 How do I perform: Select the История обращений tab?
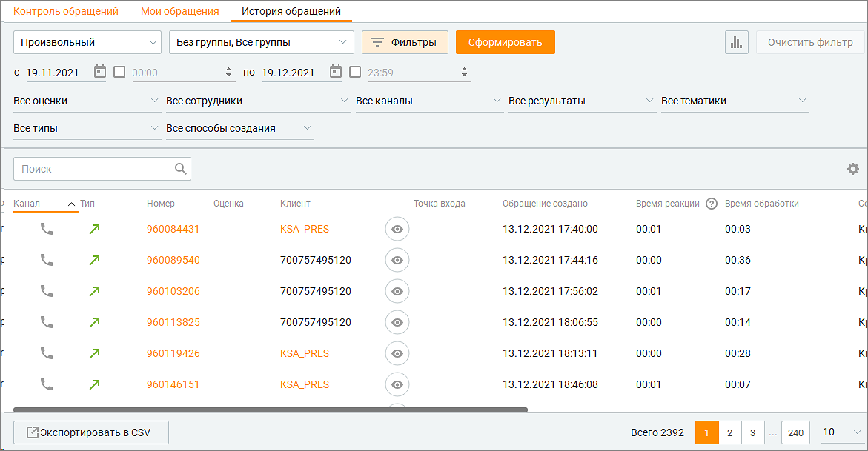[x=291, y=11]
